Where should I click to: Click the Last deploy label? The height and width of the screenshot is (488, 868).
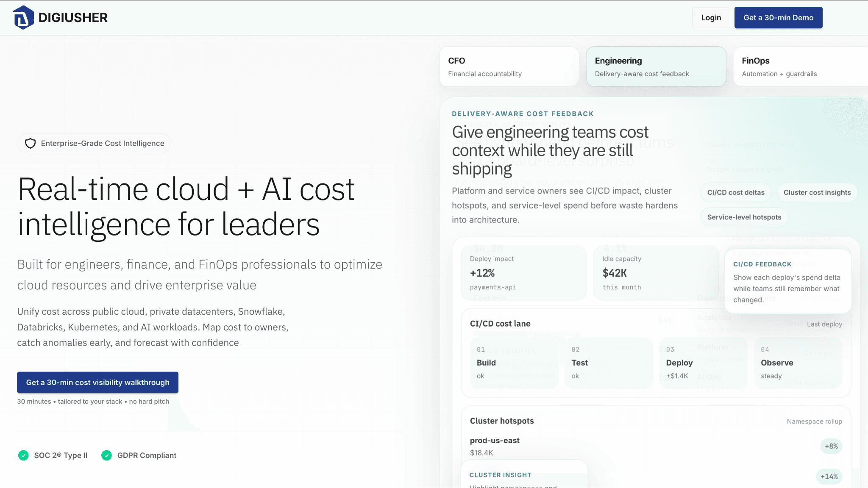[824, 324]
